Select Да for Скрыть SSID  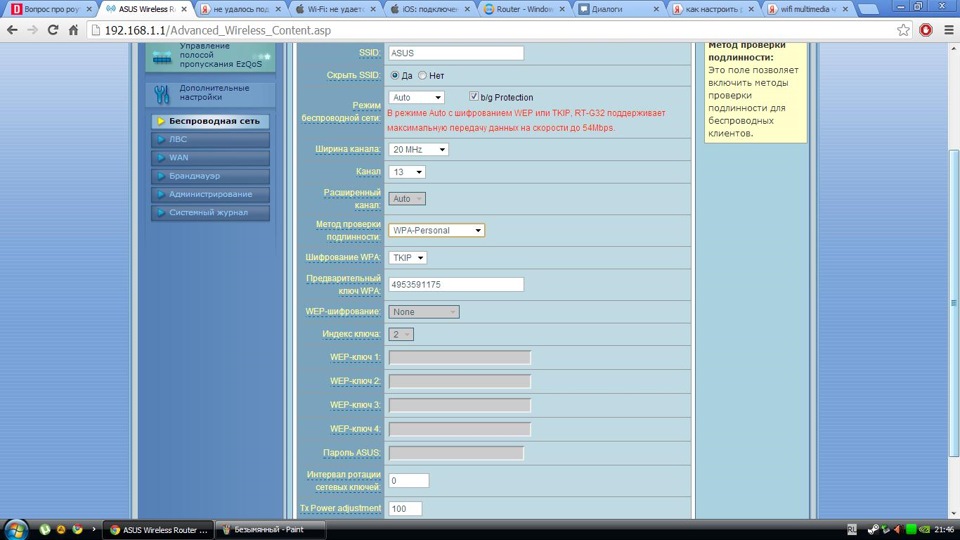tap(394, 75)
